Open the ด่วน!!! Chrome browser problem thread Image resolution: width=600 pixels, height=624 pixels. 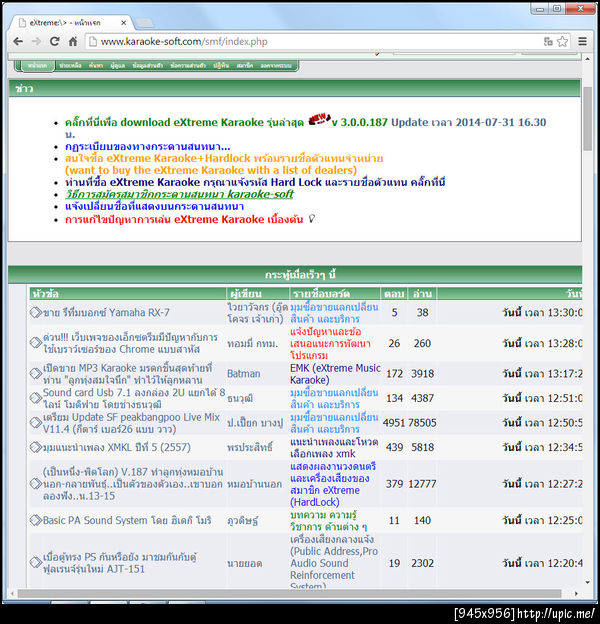point(130,343)
